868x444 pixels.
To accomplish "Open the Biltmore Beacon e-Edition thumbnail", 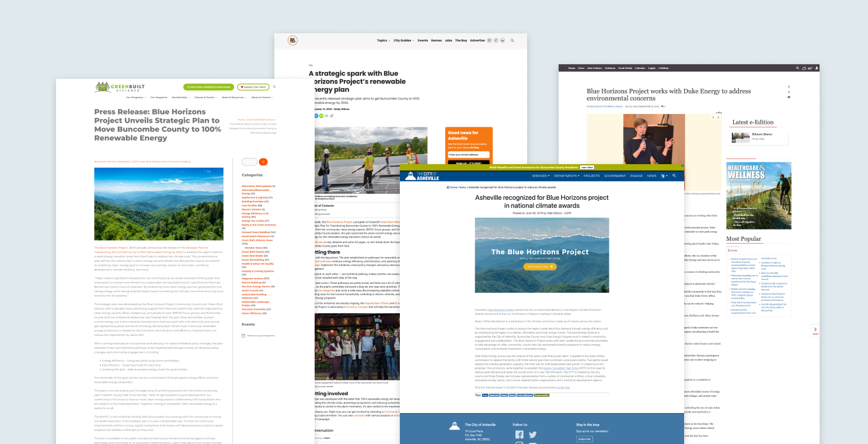I will point(740,138).
